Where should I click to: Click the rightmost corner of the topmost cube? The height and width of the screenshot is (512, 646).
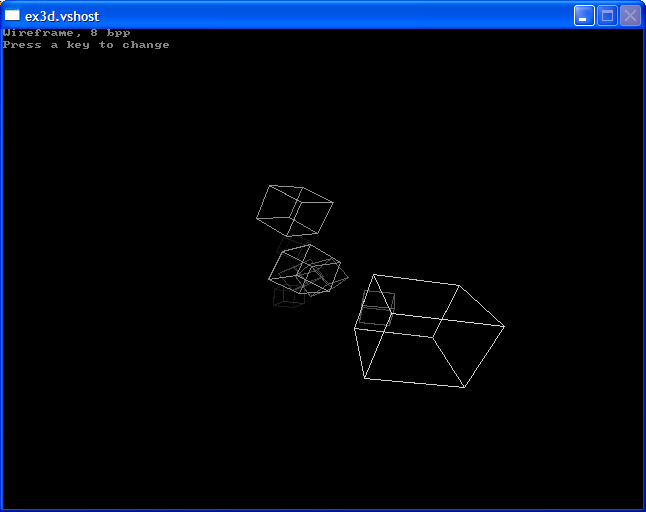click(332, 204)
